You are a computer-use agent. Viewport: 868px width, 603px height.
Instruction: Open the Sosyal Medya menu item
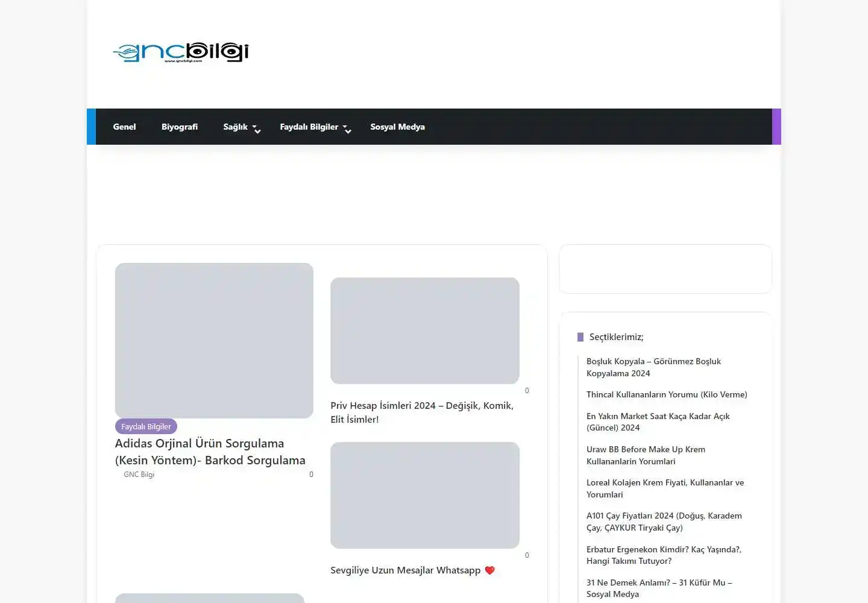coord(397,127)
